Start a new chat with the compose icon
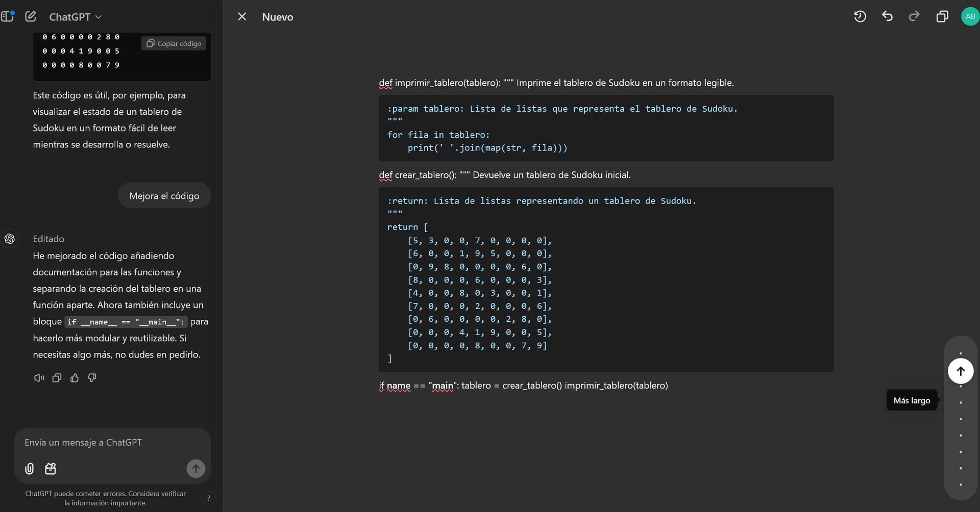 coord(31,16)
